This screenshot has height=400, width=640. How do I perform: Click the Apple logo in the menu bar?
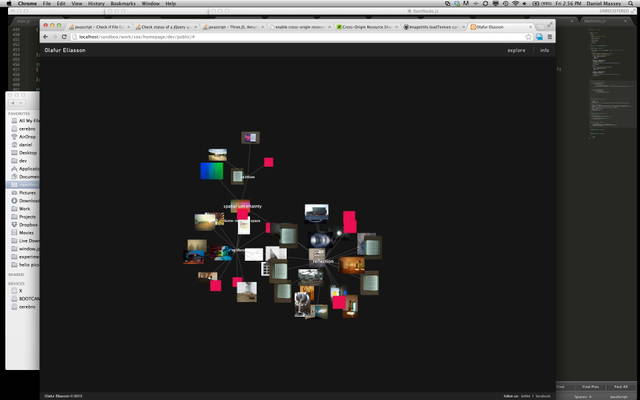point(9,3)
